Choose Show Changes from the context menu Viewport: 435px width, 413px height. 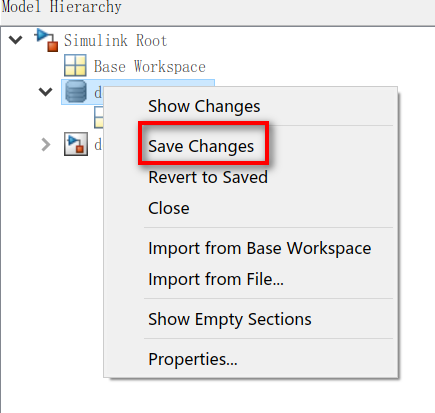click(204, 106)
